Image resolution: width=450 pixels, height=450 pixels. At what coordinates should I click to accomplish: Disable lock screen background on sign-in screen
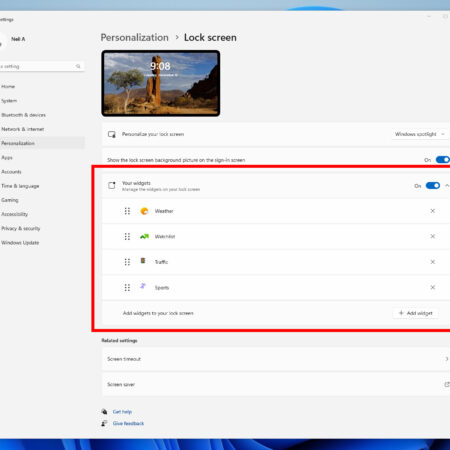tap(443, 160)
